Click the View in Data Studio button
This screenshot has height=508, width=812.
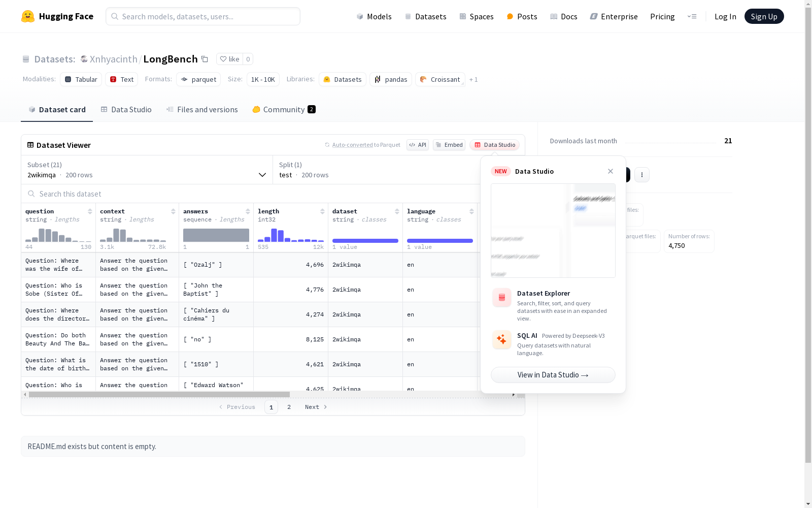553,375
